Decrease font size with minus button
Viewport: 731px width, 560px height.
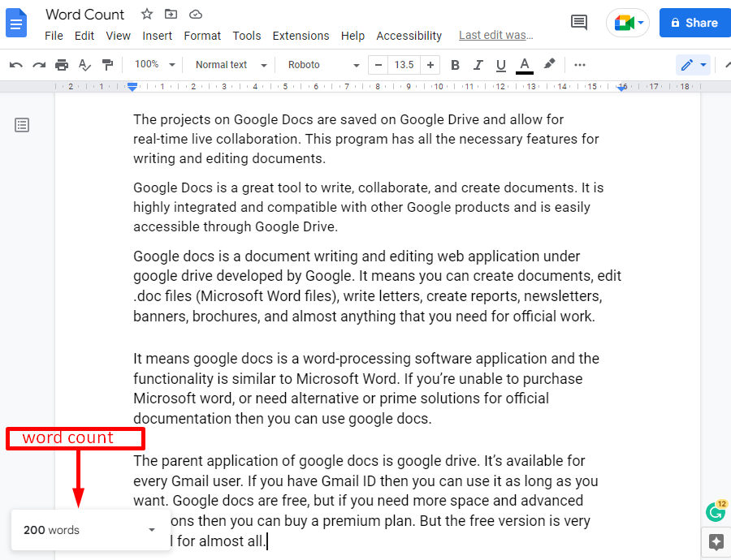[x=378, y=65]
